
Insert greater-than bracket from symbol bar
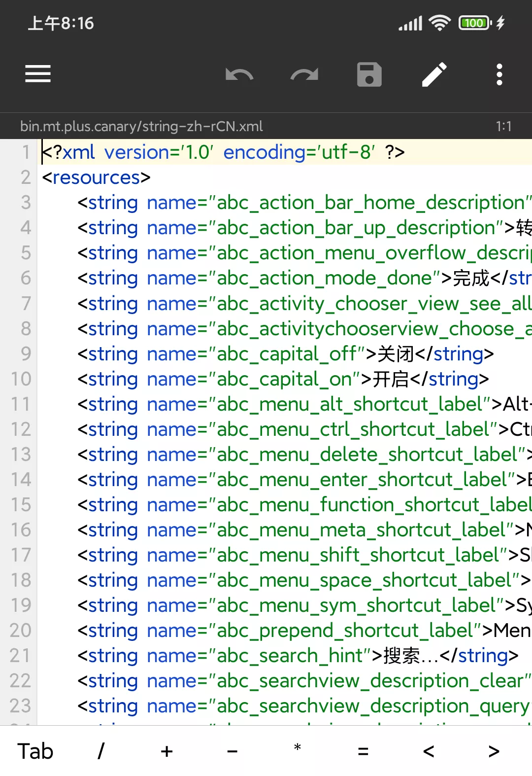[x=494, y=751]
